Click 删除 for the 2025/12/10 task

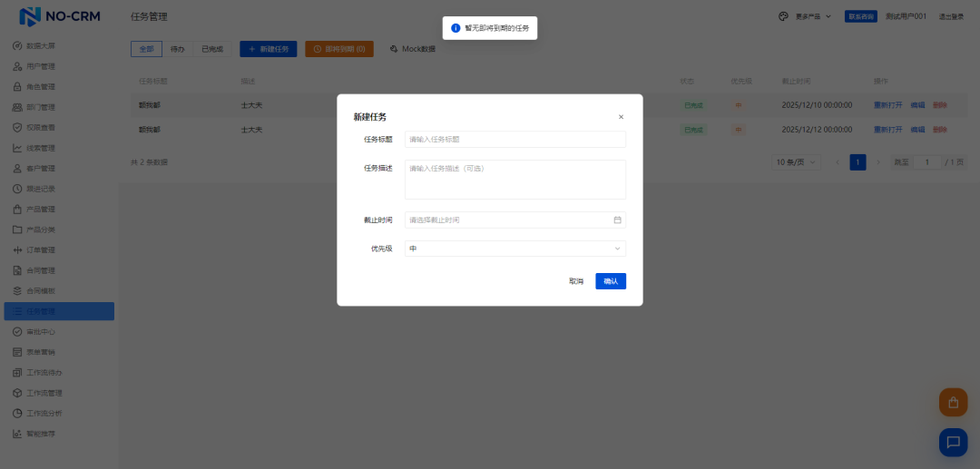point(939,105)
